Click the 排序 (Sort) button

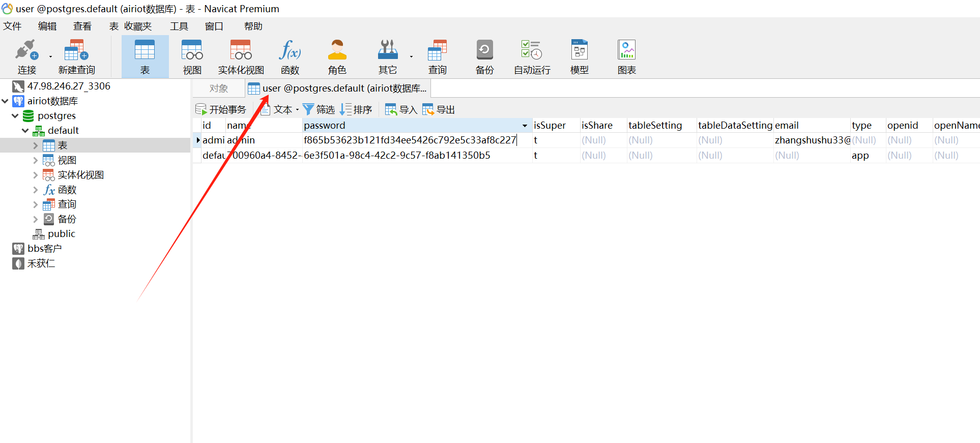(x=356, y=109)
